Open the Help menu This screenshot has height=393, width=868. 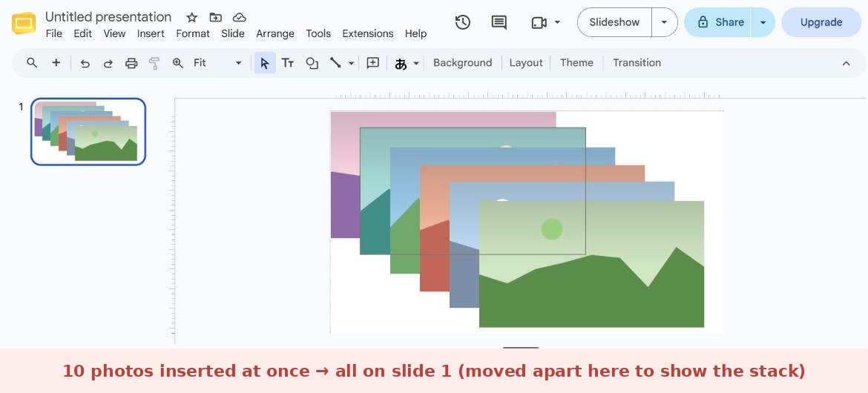(415, 34)
